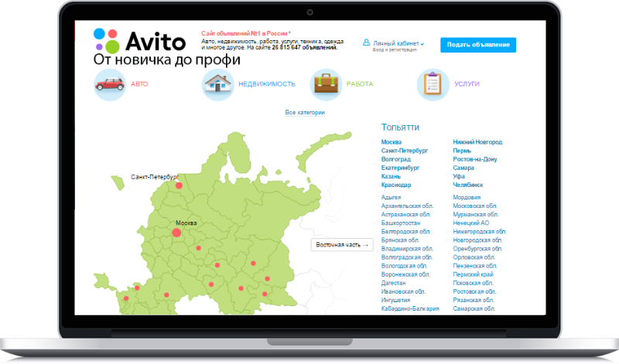Pick Башкортостан from the regions list
619x364 pixels.
[x=401, y=223]
